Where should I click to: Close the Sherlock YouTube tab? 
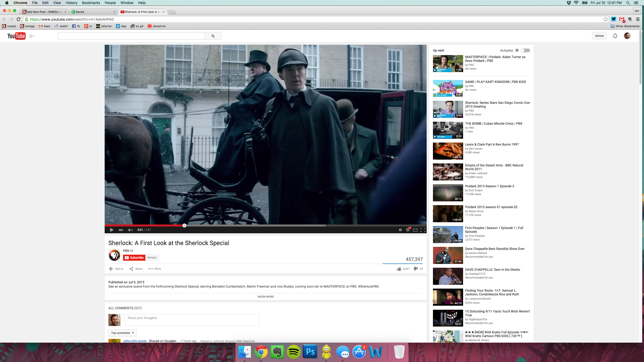coord(164,12)
